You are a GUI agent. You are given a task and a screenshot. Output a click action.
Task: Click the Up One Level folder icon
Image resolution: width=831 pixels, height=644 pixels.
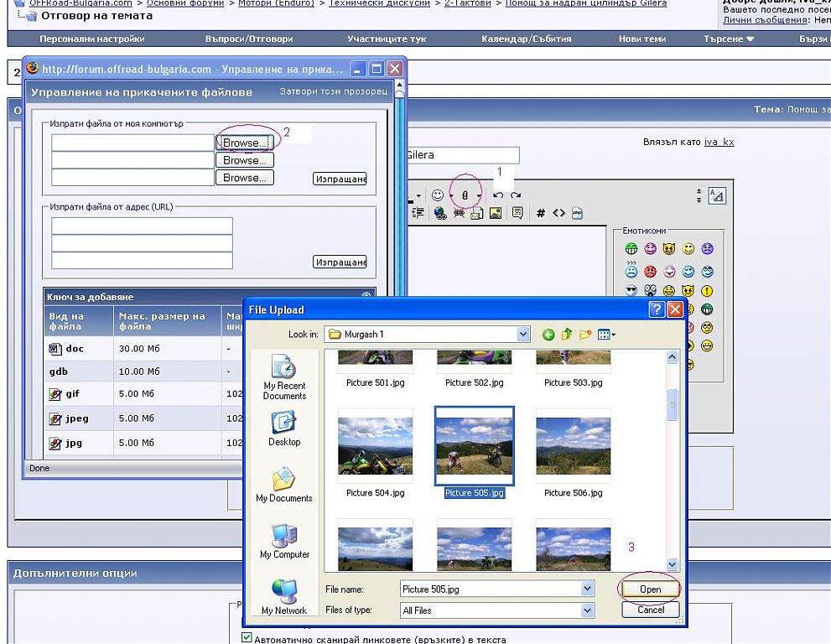(x=567, y=335)
